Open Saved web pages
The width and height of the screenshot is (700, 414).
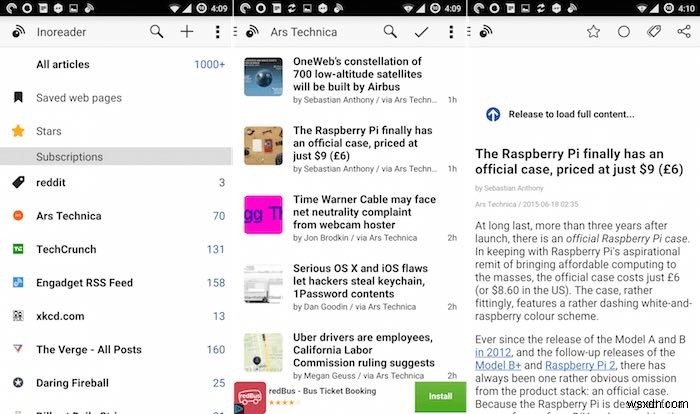tap(116, 98)
